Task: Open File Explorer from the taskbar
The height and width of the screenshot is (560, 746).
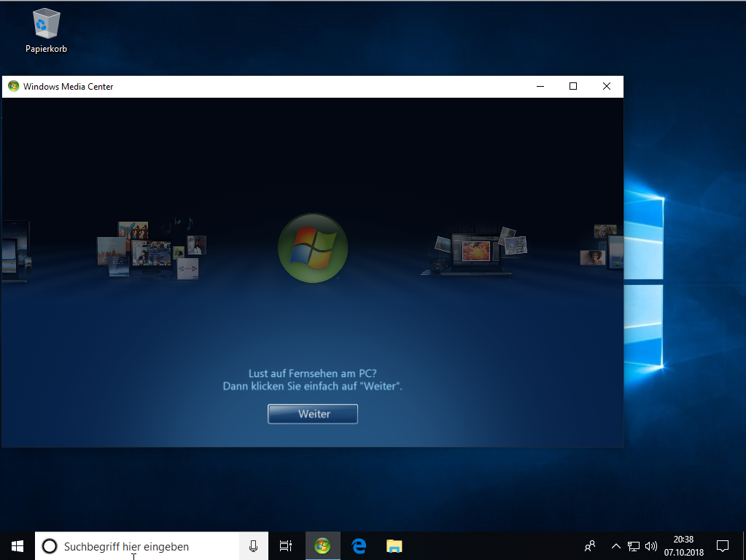Action: coord(395,546)
